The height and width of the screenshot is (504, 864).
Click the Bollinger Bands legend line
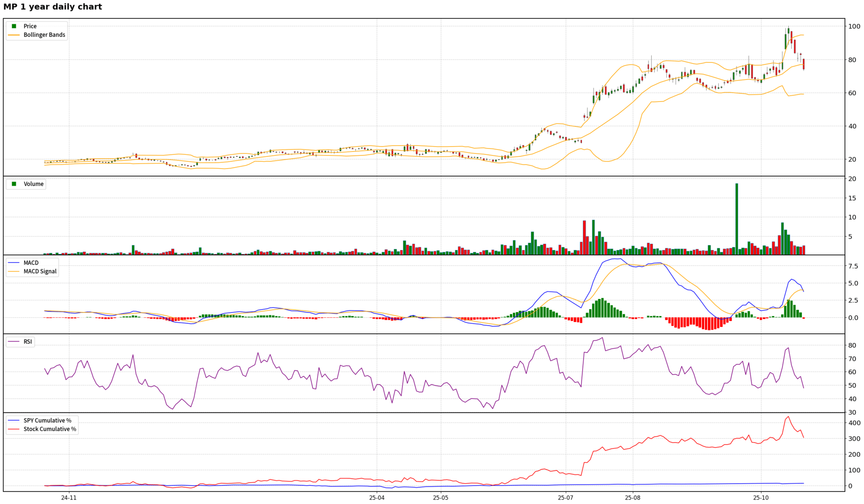point(14,35)
